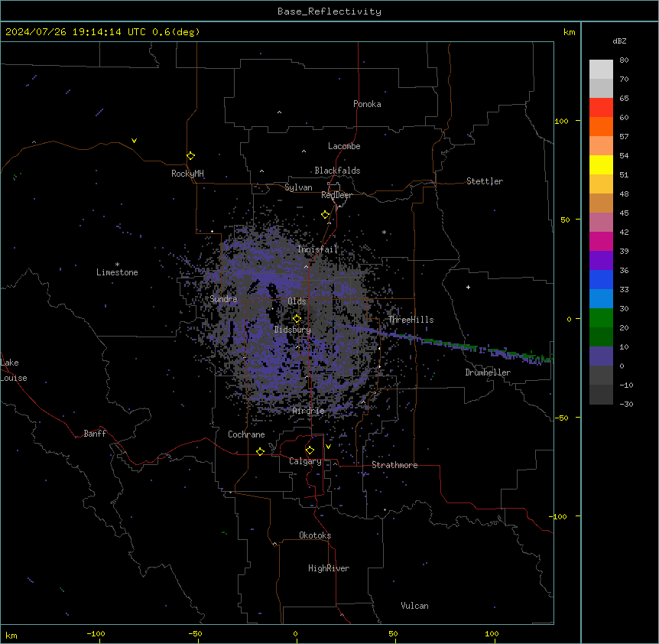
Task: Select the white asterisk above Limestone
Action: [117, 265]
